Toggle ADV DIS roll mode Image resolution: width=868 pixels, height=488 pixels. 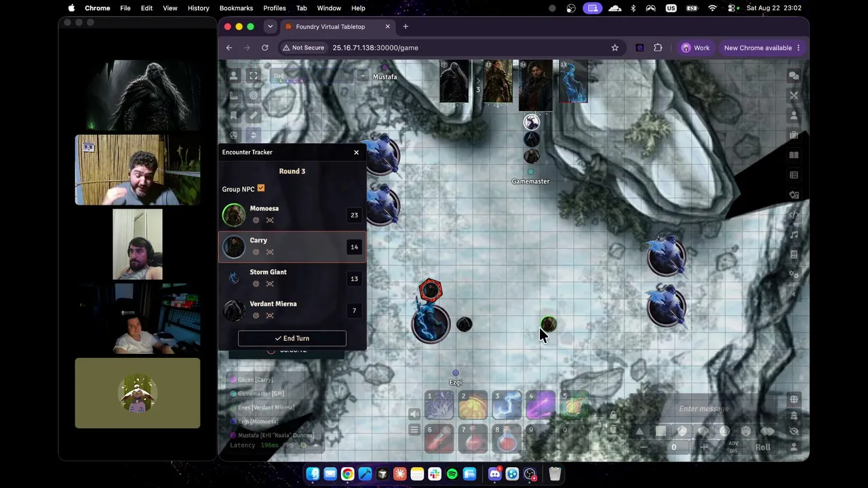733,447
